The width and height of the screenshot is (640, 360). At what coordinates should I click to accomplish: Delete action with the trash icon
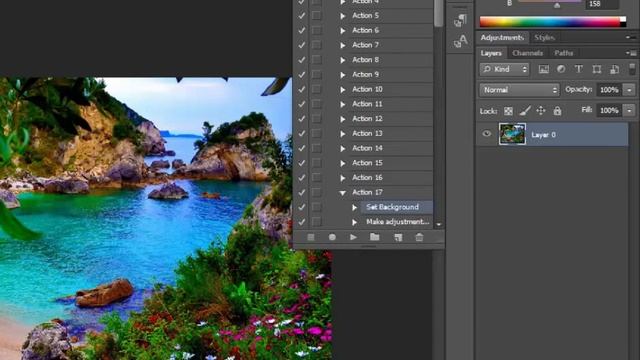point(419,237)
